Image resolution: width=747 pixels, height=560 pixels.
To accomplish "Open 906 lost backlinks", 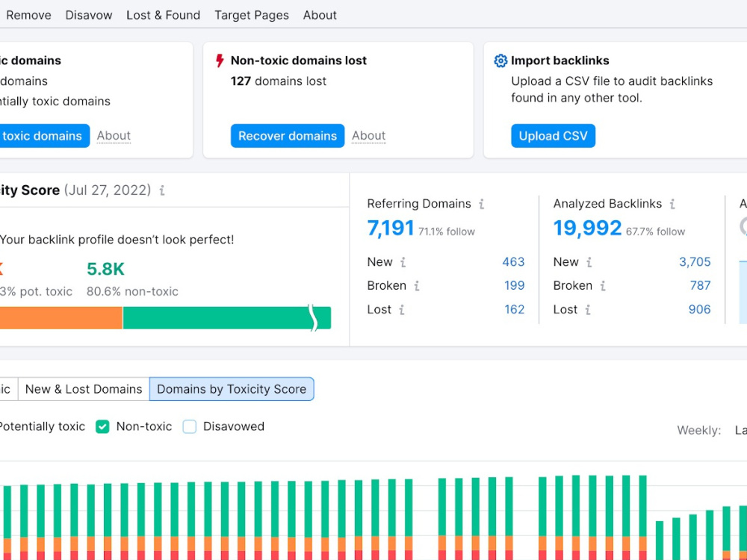I will [699, 310].
